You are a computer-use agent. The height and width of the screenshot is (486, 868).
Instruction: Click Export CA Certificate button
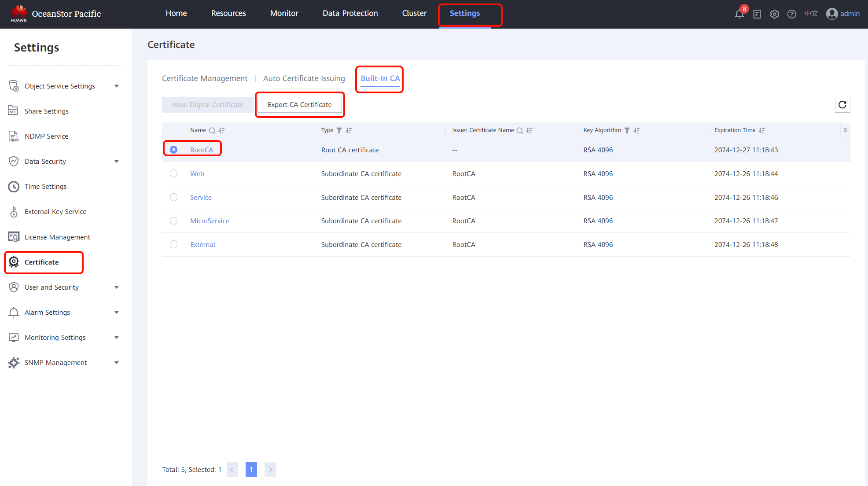(x=299, y=105)
